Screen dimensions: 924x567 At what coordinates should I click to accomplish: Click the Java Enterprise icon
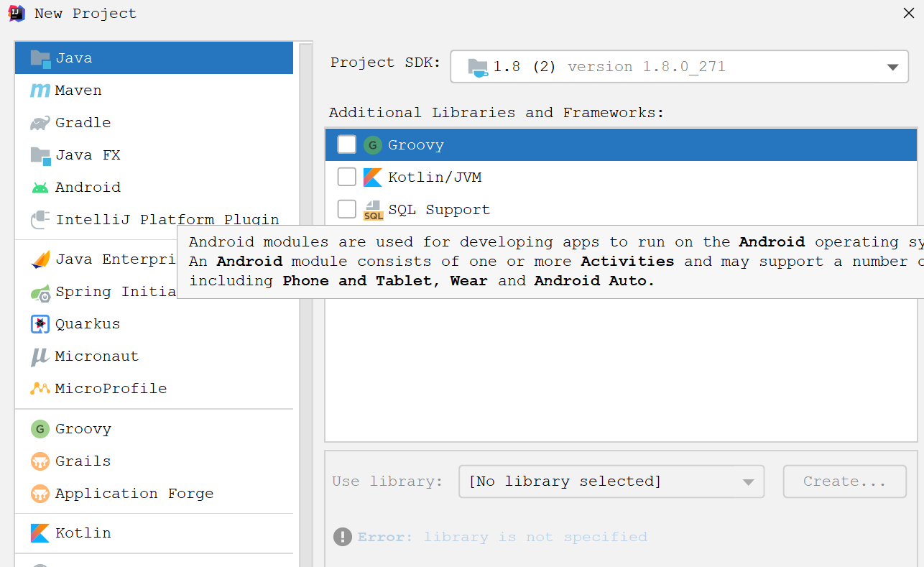tap(40, 259)
